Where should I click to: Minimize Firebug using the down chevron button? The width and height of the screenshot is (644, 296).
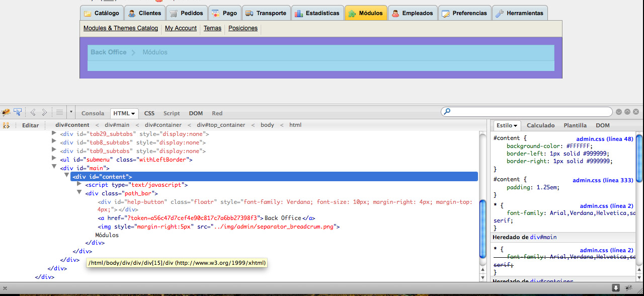click(x=619, y=112)
